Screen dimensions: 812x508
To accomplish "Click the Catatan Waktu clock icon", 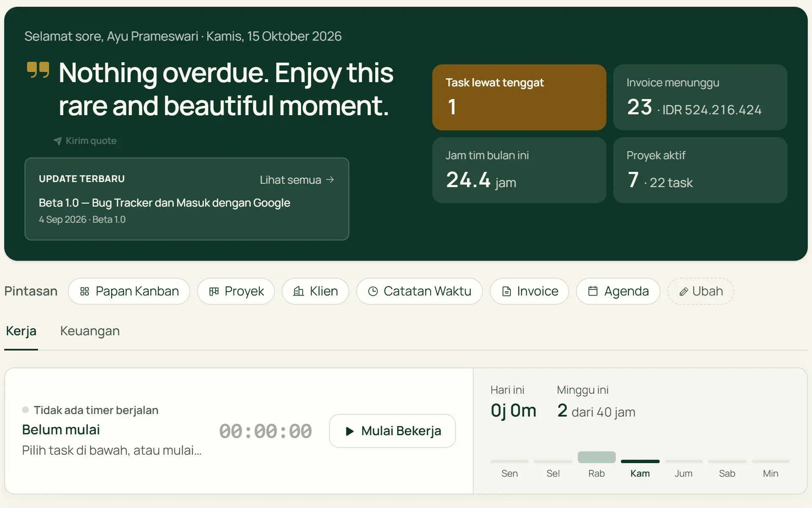I will point(373,291).
